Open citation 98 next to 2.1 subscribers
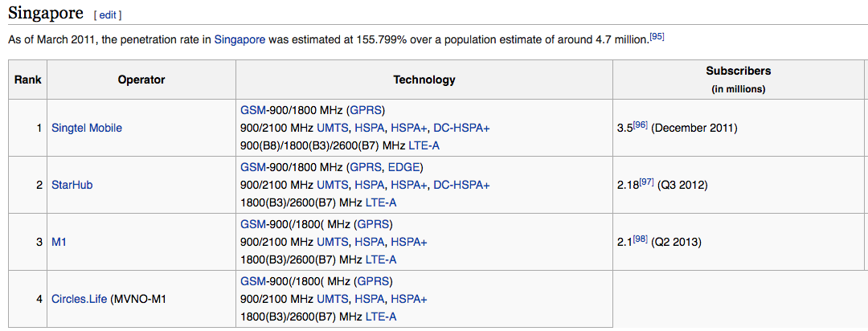The width and height of the screenshot is (868, 331). [640, 239]
